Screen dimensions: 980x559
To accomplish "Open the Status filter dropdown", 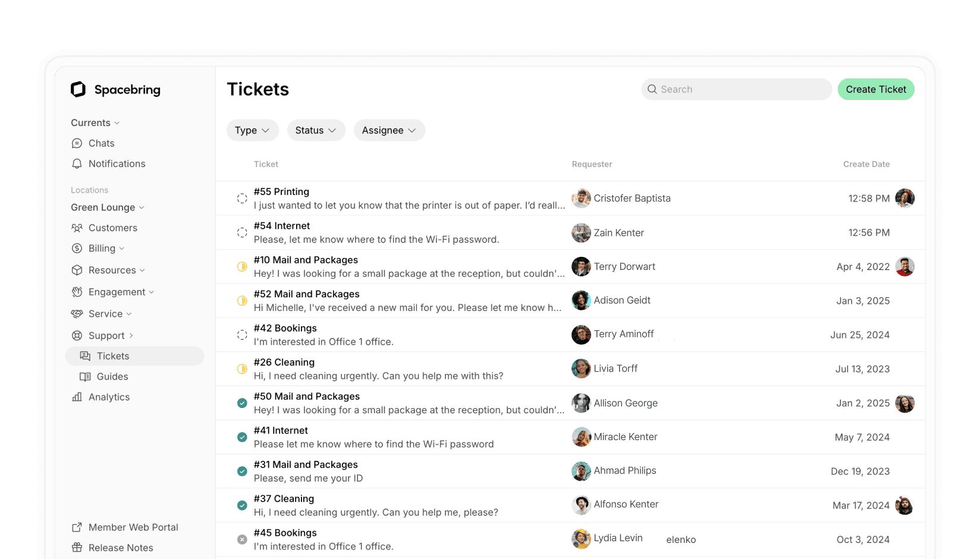I will pyautogui.click(x=316, y=130).
